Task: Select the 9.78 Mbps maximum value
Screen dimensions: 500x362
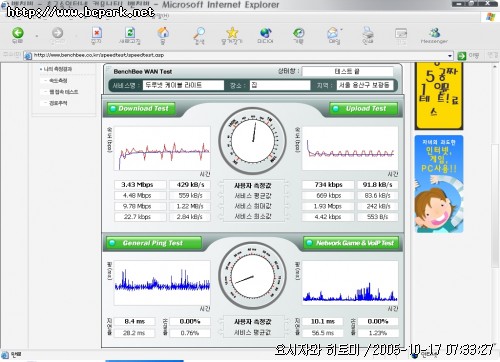Action: click(137, 206)
